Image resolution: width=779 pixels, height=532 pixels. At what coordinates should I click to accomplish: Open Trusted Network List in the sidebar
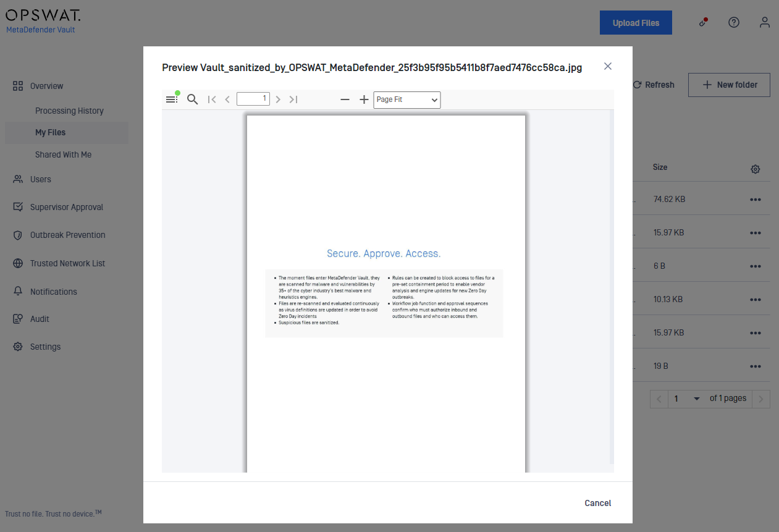pos(67,263)
